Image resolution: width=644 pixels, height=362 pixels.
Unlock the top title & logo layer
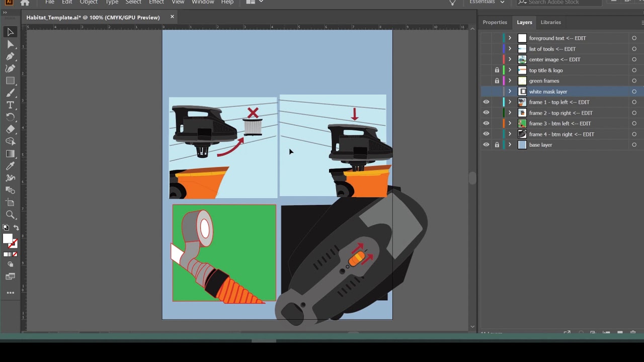(497, 70)
